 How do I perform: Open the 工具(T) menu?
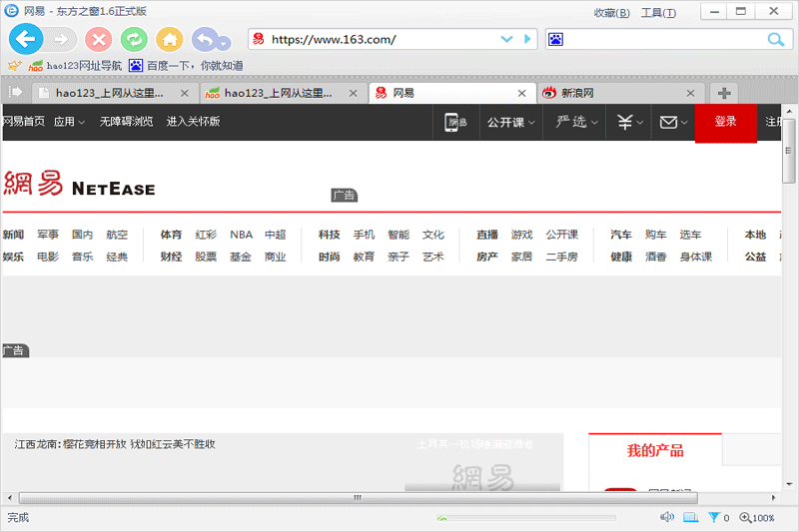pos(658,13)
